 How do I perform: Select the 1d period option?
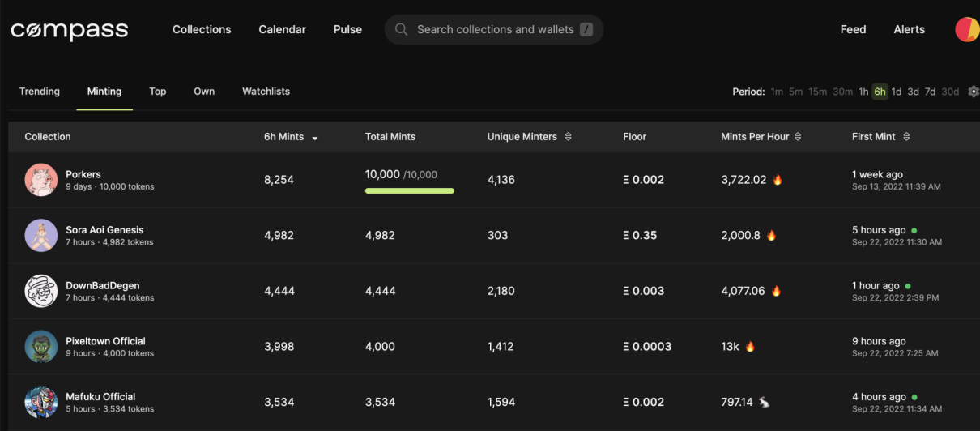[897, 92]
